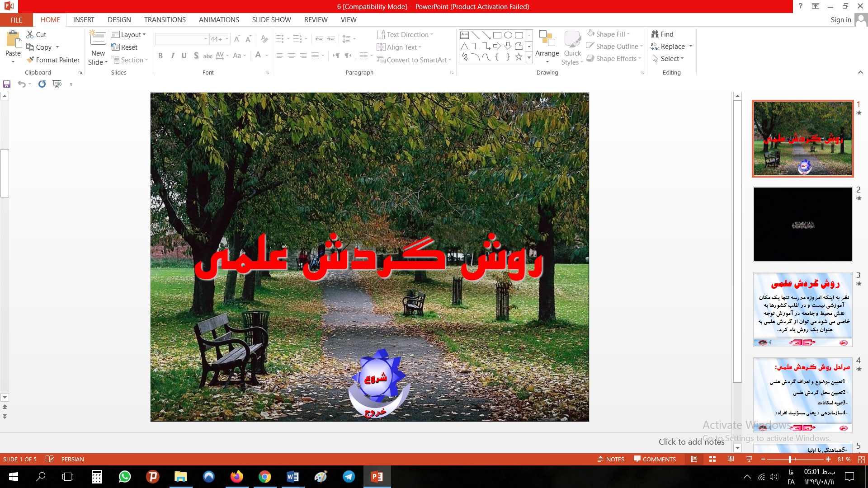
Task: Toggle Italic text formatting
Action: 172,56
